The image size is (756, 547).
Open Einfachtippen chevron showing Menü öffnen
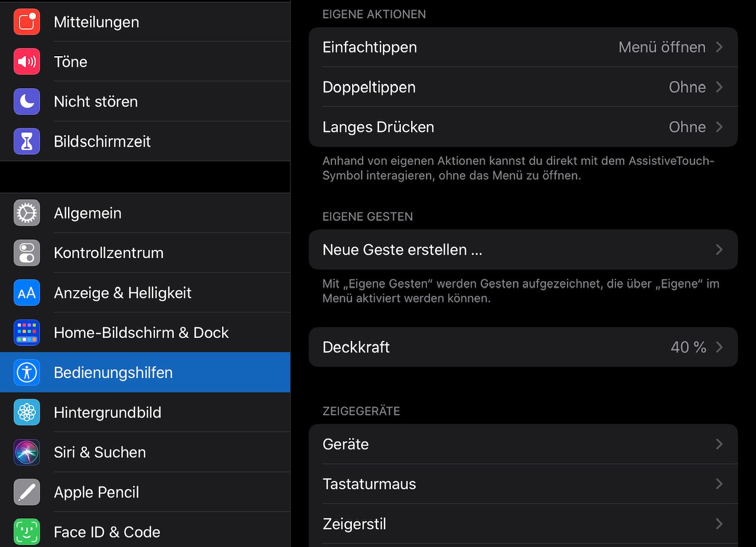point(719,47)
